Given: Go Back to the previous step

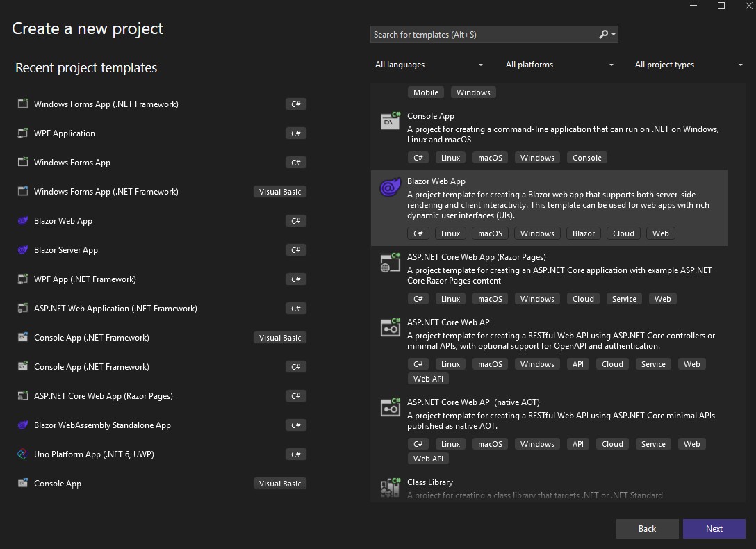Looking at the screenshot, I should pyautogui.click(x=647, y=529).
